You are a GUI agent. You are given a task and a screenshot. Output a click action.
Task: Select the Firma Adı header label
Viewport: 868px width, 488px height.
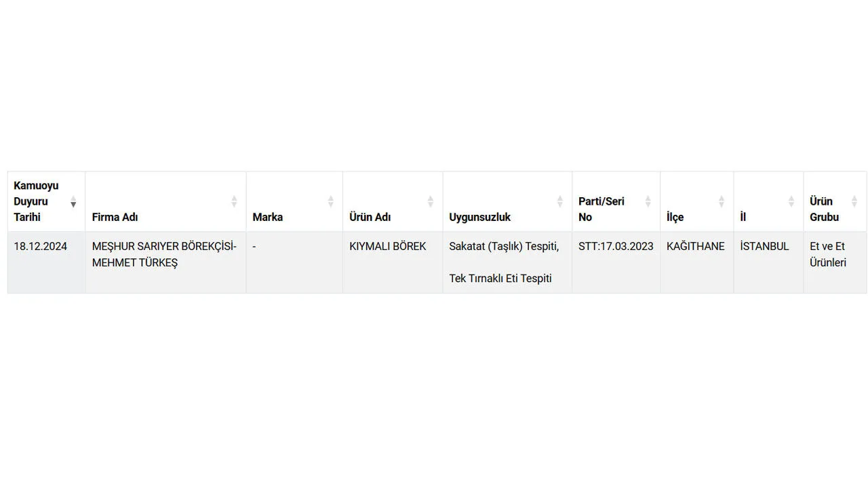point(115,217)
